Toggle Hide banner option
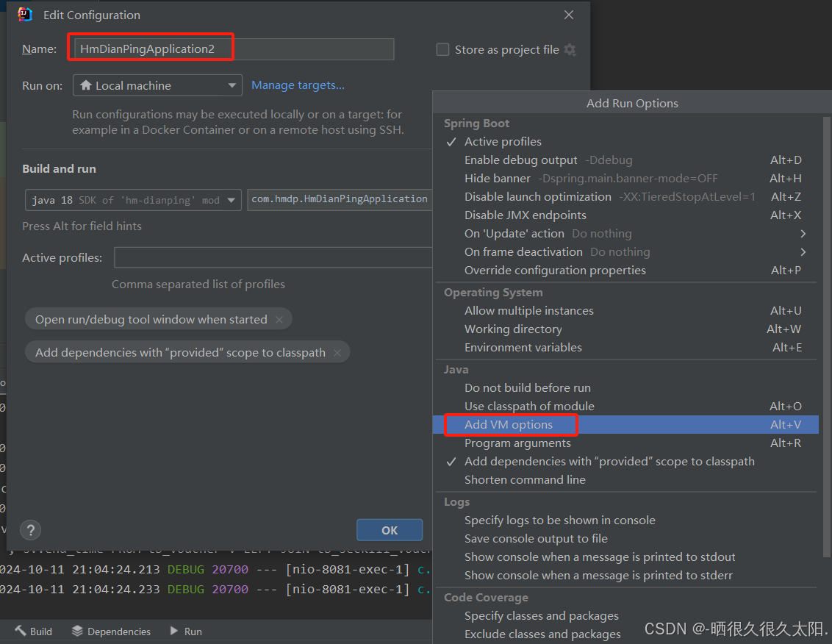This screenshot has width=832, height=644. coord(627,179)
